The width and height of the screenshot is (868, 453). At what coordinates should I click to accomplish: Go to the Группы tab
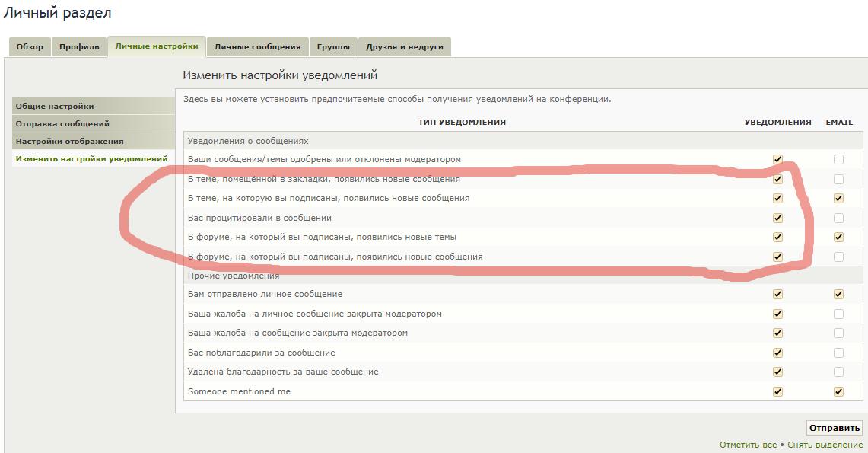pos(333,46)
